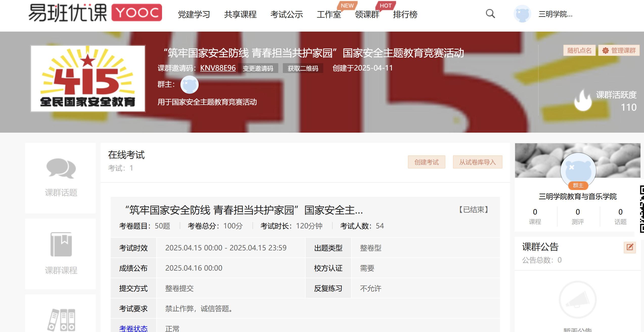The height and width of the screenshot is (332, 644).
Task: Select 排行榜 in the top menu
Action: coord(405,14)
